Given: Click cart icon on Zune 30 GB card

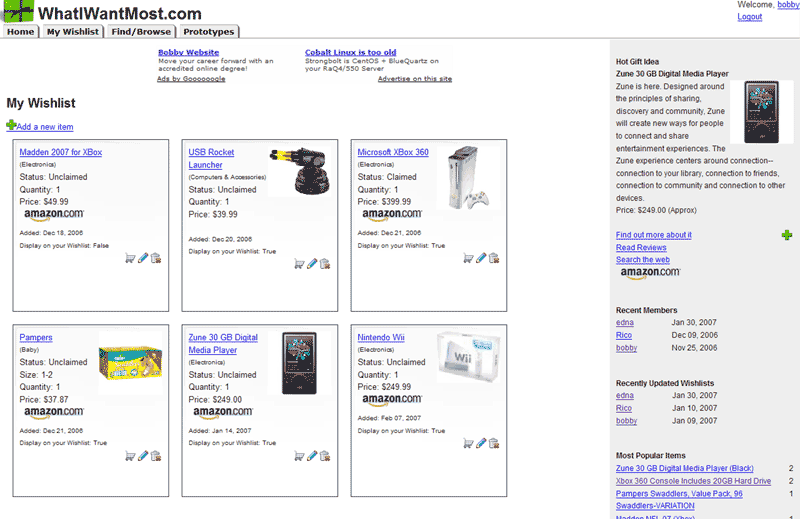Looking at the screenshot, I should (x=299, y=456).
